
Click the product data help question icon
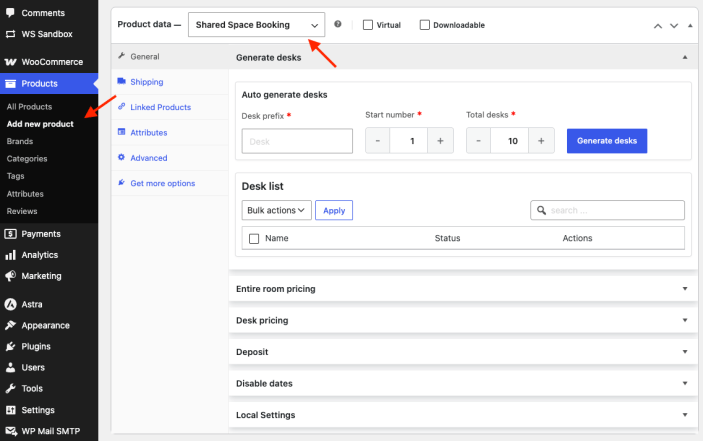338,24
